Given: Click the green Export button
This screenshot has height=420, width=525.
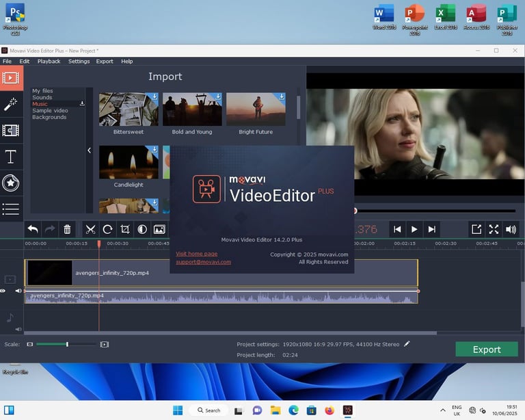Looking at the screenshot, I should click(487, 350).
